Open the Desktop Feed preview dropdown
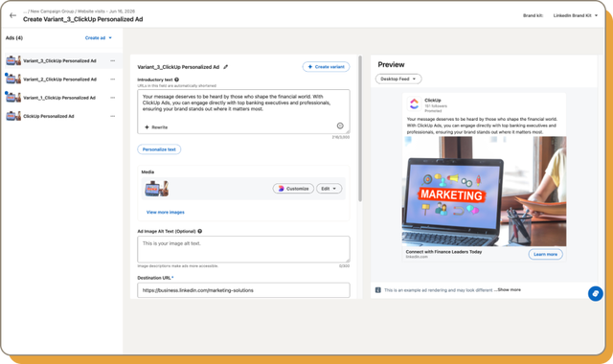Image resolution: width=613 pixels, height=364 pixels. [398, 79]
